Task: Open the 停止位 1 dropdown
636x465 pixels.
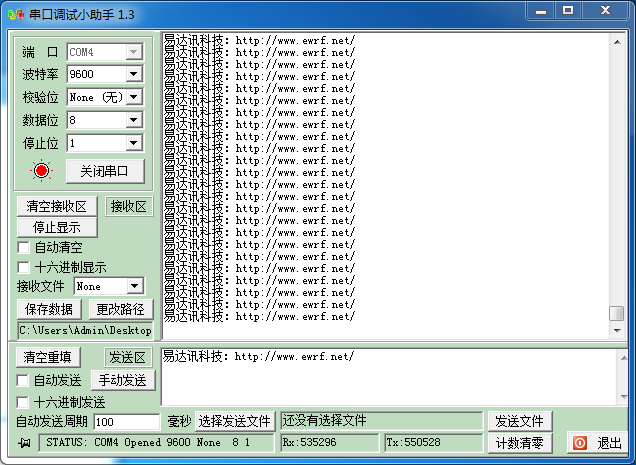Action: pos(133,143)
